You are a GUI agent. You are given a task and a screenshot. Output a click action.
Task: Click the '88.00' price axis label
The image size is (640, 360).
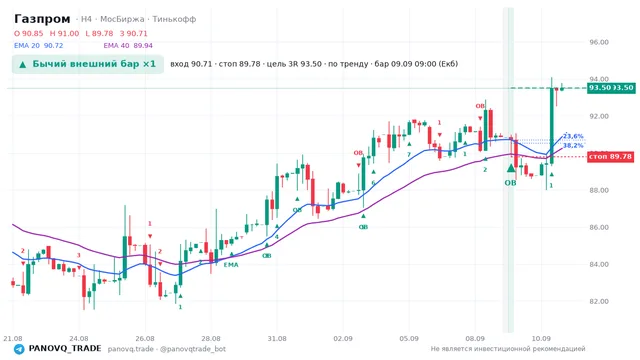pyautogui.click(x=598, y=190)
